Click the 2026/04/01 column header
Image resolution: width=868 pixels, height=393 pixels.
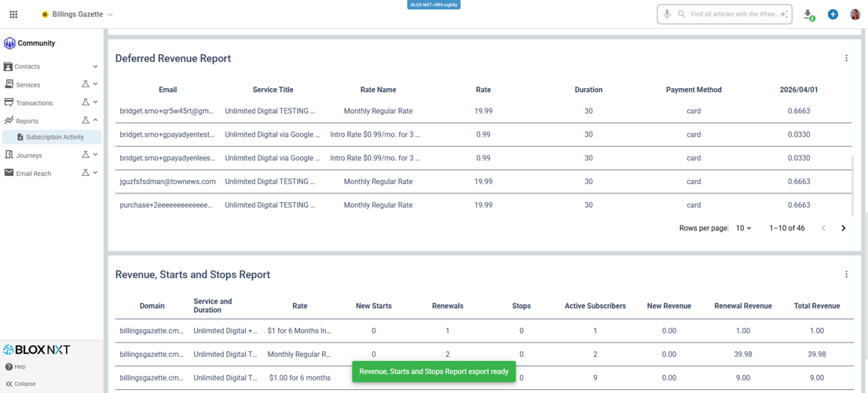pos(799,90)
